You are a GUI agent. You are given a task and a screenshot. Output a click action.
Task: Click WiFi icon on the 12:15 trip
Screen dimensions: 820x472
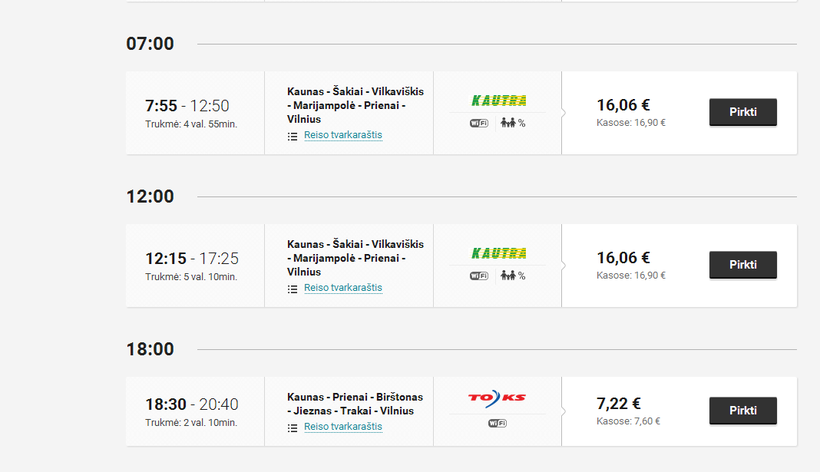pyautogui.click(x=479, y=276)
